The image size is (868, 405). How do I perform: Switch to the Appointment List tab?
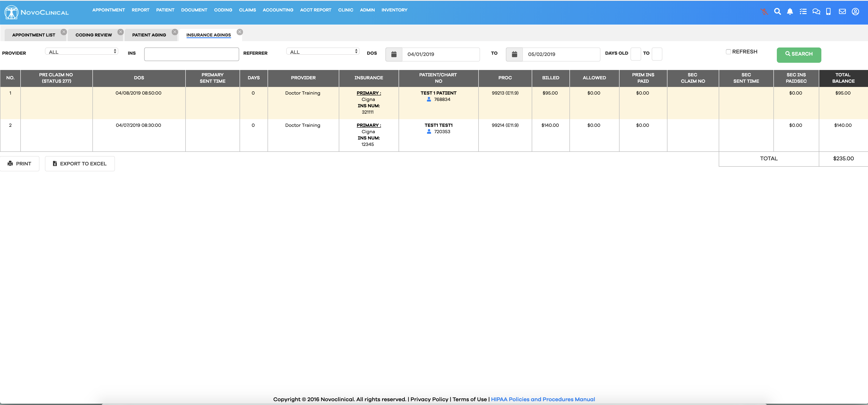tap(33, 35)
